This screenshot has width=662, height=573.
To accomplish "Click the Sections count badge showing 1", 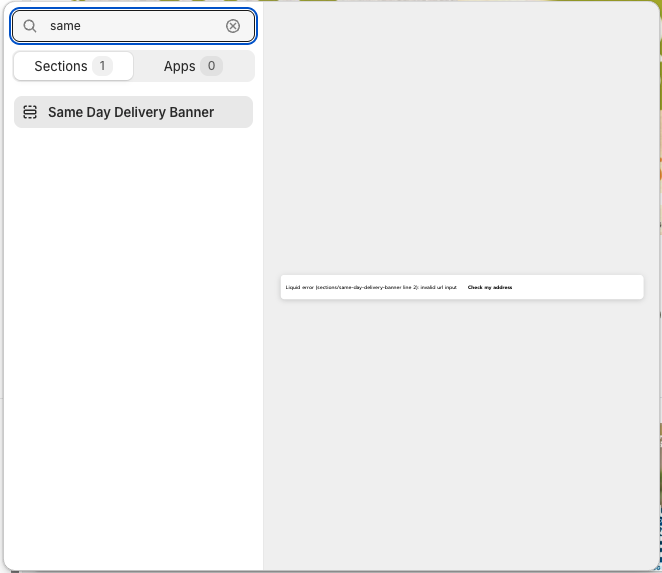I will [x=102, y=66].
